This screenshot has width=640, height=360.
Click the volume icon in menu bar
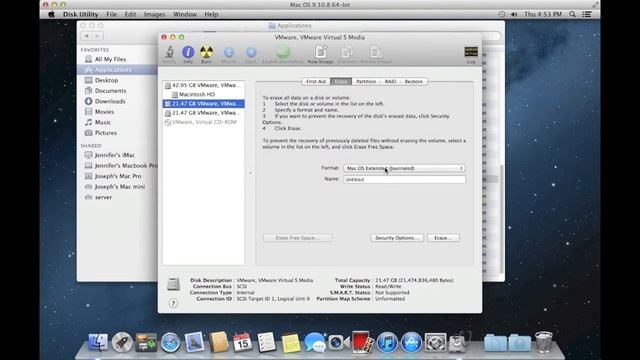click(514, 14)
